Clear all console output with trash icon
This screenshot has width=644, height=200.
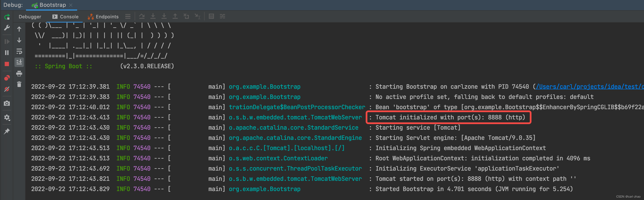pyautogui.click(x=19, y=84)
